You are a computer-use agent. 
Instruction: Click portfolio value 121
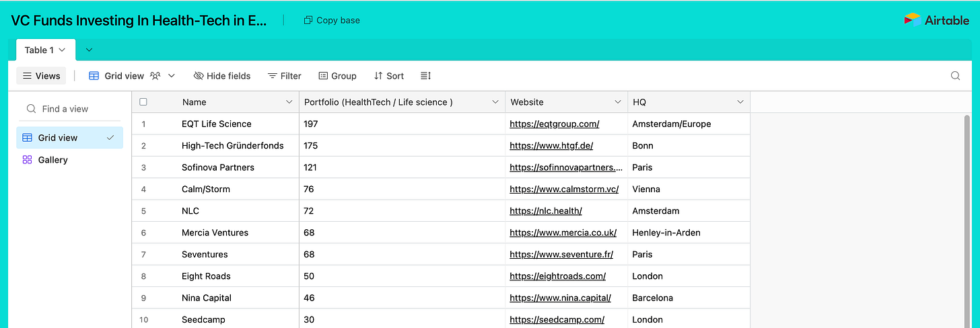coord(310,167)
